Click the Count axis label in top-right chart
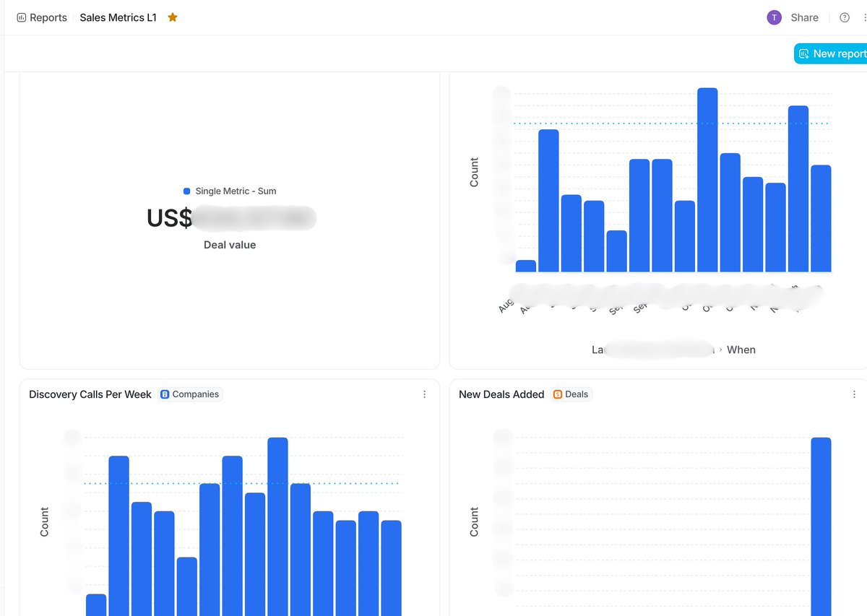 474,173
